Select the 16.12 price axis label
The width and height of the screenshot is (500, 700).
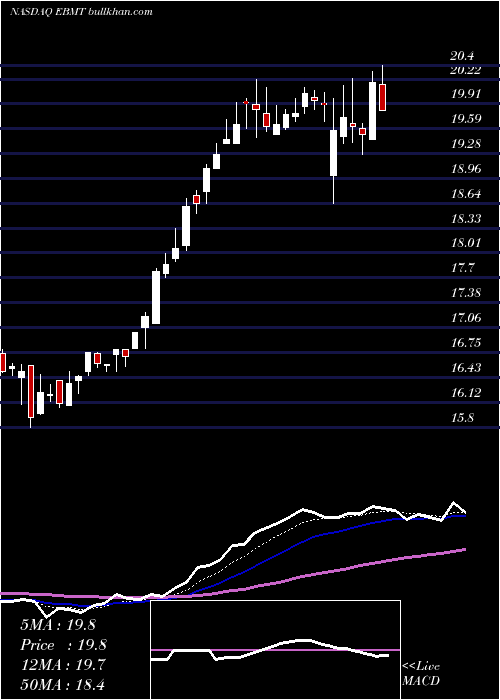(466, 393)
